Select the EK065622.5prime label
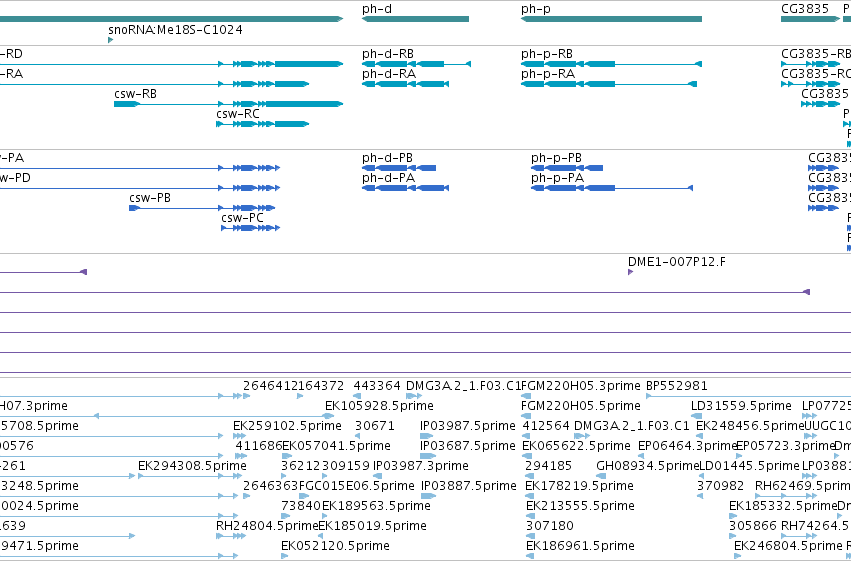851x561 pixels. click(x=576, y=446)
